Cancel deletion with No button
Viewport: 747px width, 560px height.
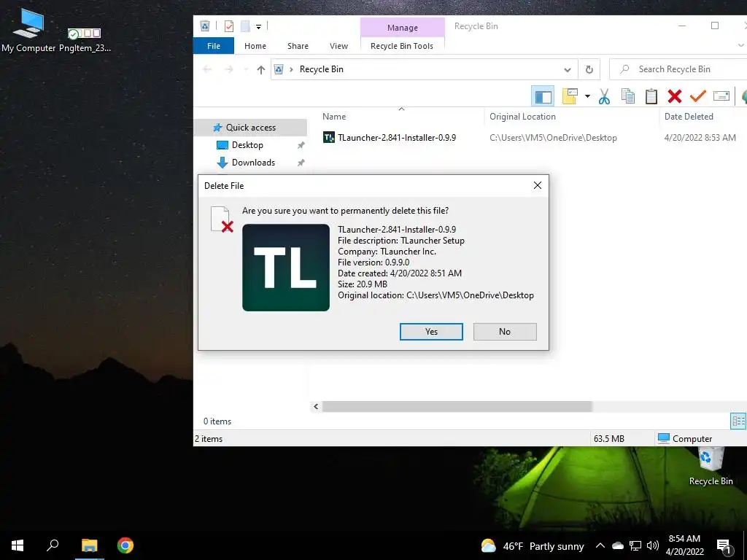coord(505,332)
